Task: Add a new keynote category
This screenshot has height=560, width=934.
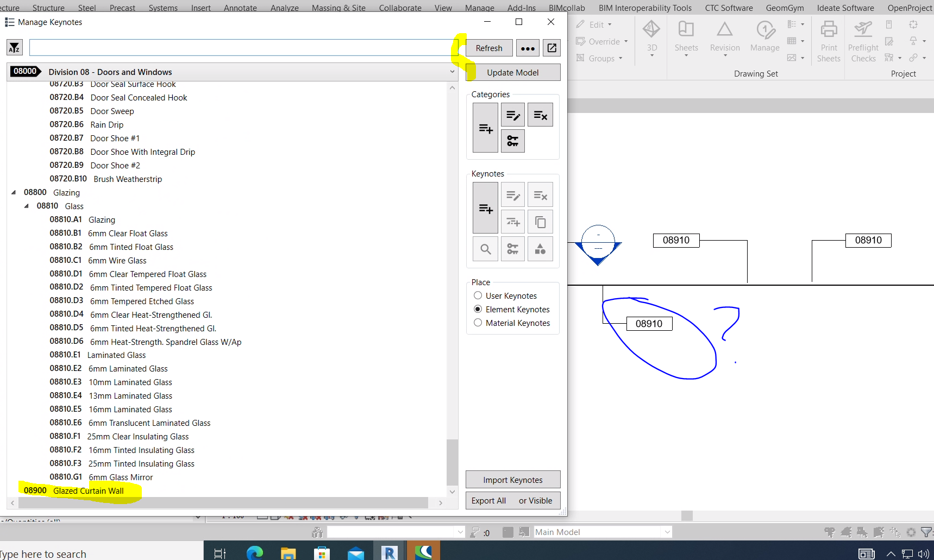Action: [485, 128]
